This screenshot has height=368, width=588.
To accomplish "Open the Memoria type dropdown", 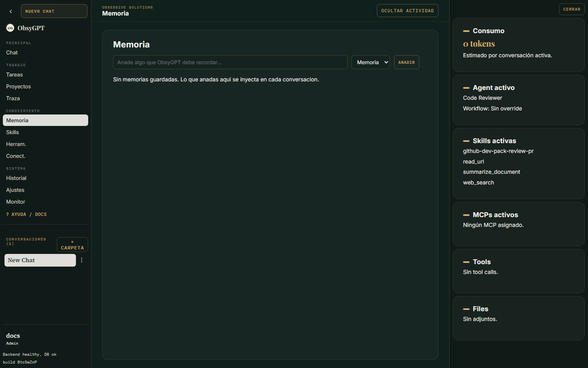I will [x=371, y=62].
